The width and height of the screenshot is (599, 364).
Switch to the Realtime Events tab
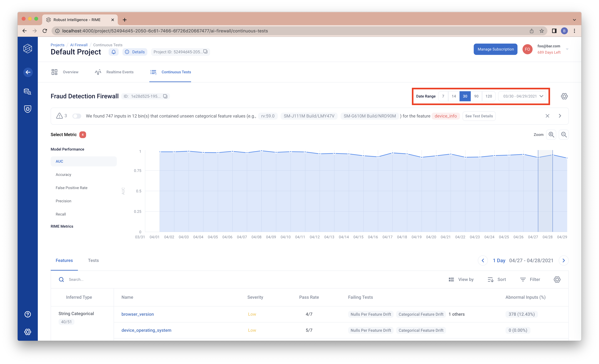tap(114, 72)
